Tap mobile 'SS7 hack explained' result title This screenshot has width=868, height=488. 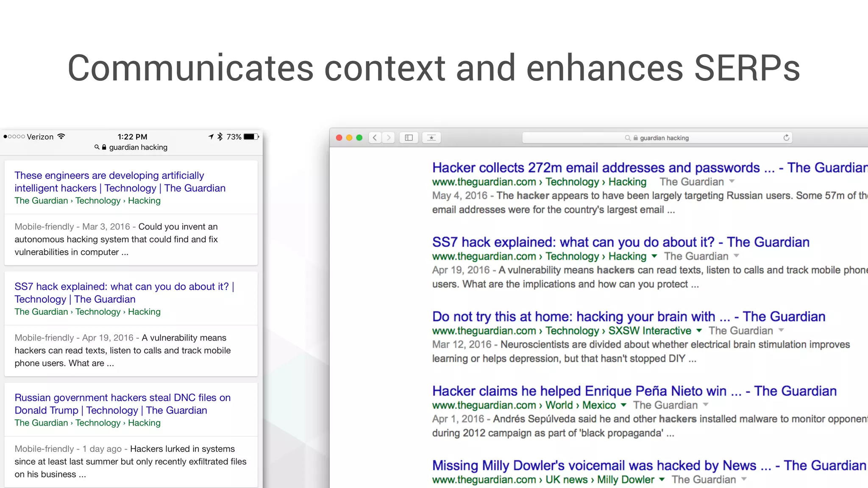(x=124, y=293)
